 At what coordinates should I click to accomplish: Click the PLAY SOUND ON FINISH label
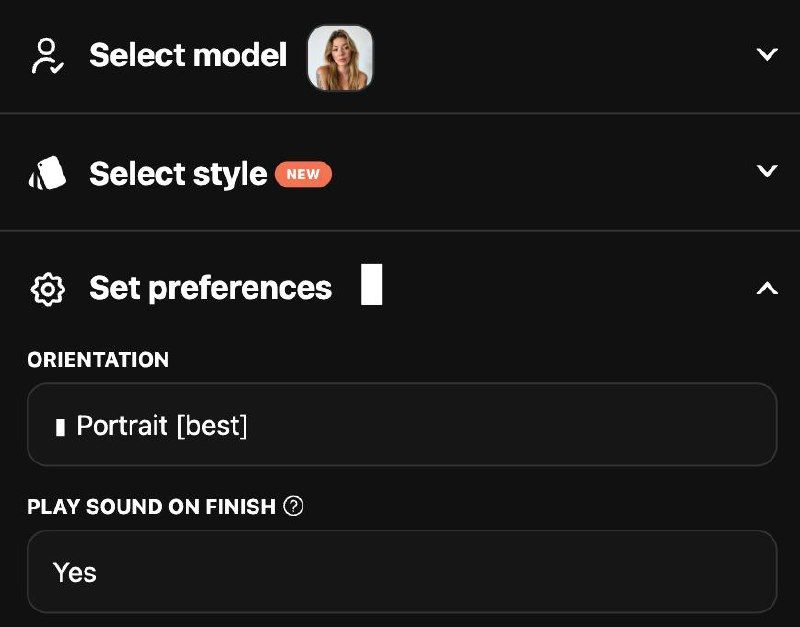151,507
